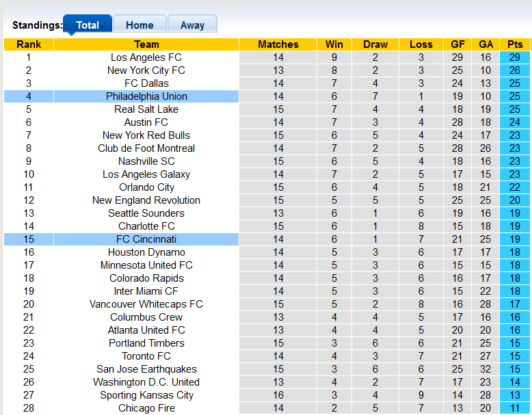This screenshot has width=532, height=415.
Task: Switch to the Home standings tab
Action: pyautogui.click(x=139, y=25)
